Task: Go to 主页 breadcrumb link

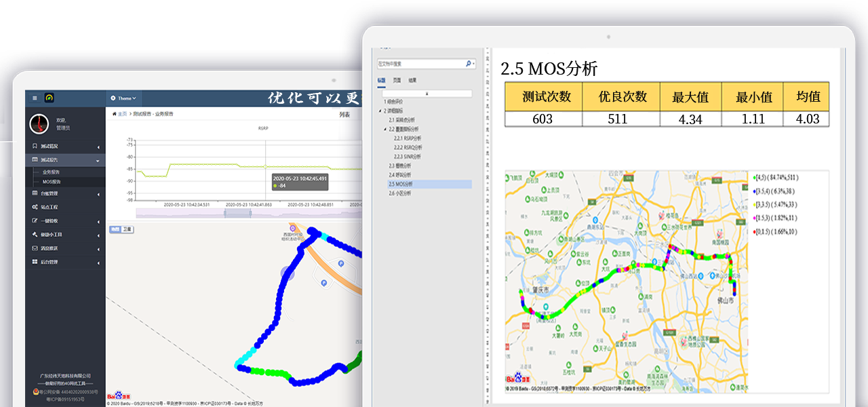Action: coord(122,114)
